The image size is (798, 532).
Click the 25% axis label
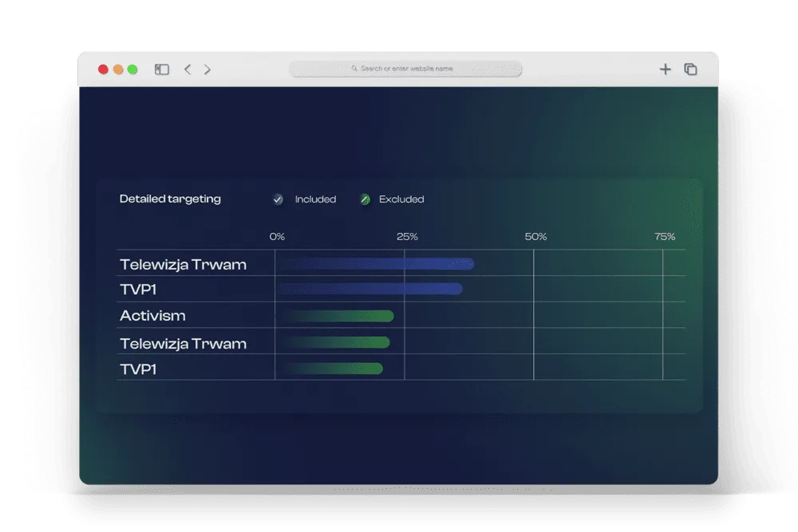[407, 237]
